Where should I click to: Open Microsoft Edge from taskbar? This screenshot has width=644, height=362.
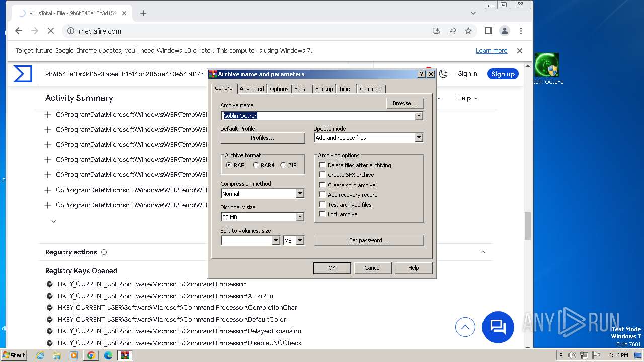tap(108, 355)
